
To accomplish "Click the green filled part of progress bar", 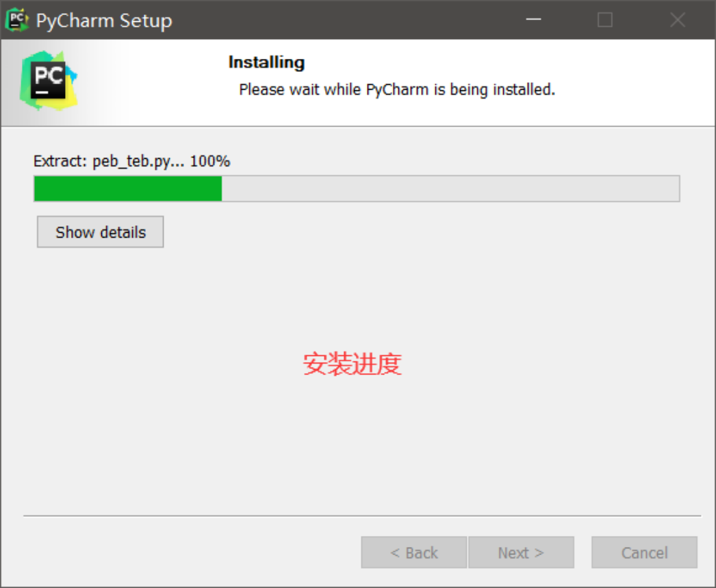I will pos(128,188).
